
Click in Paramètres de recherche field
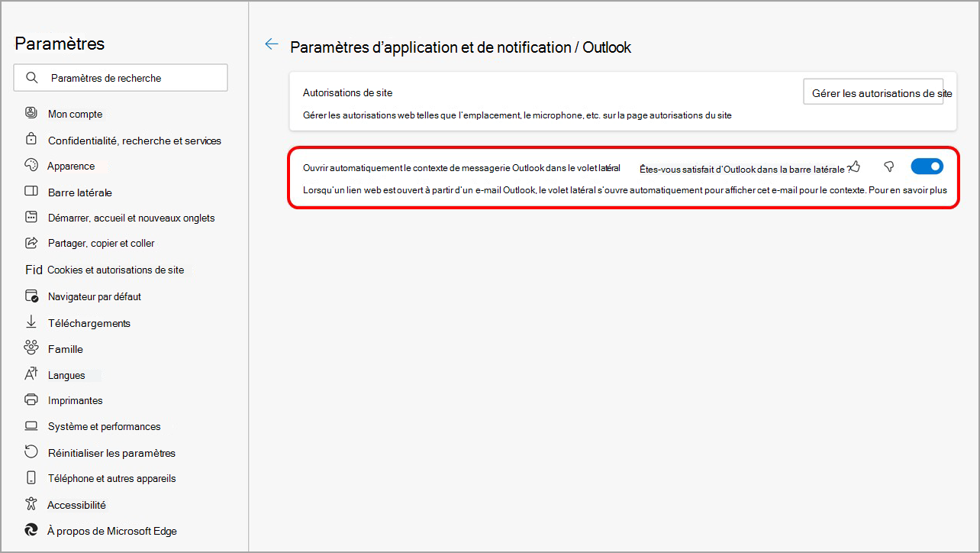pos(121,78)
